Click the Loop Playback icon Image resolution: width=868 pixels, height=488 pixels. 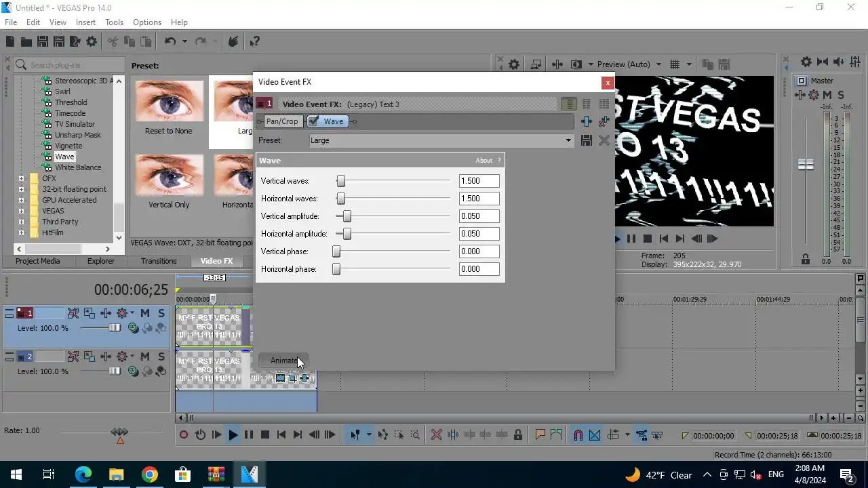pyautogui.click(x=200, y=435)
